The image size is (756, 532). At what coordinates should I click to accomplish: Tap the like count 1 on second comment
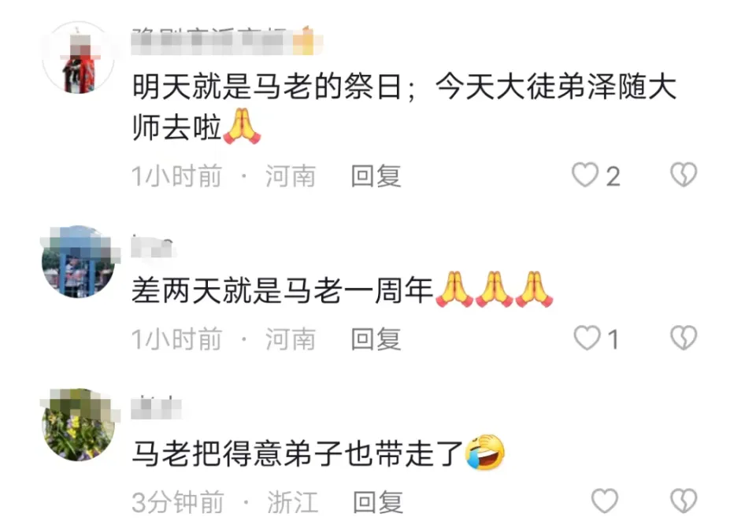click(x=613, y=340)
